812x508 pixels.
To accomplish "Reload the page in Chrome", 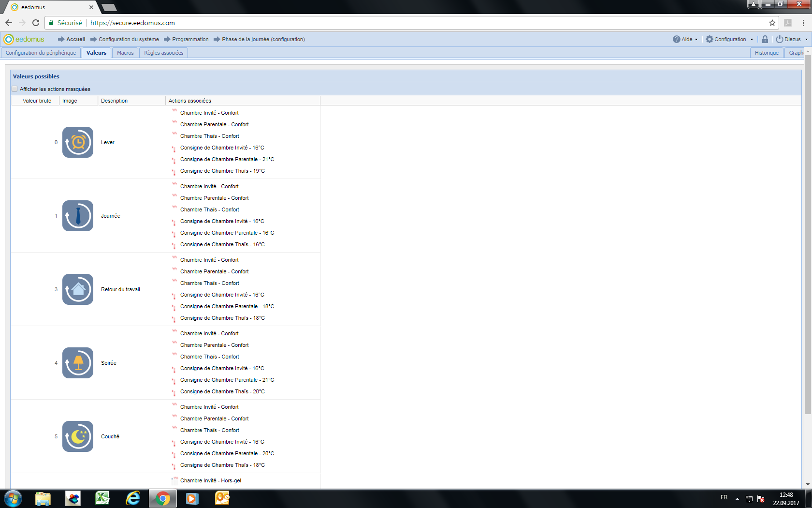I will 36,23.
